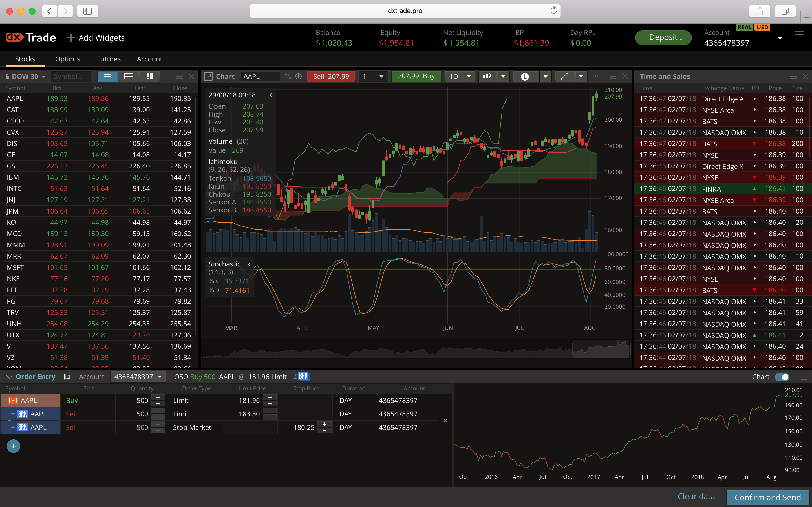Click the column layout icon in watchlist toolbar
This screenshot has width=812, height=507.
click(x=149, y=77)
